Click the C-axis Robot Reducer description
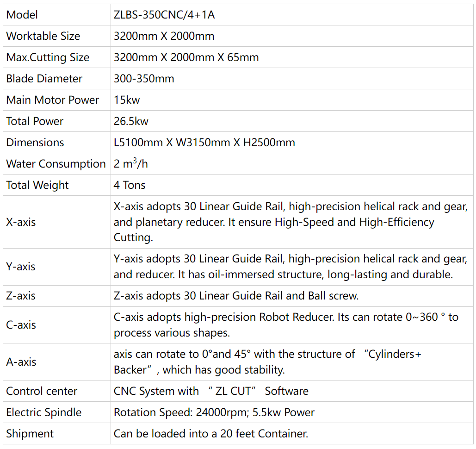476x449 pixels. point(286,325)
